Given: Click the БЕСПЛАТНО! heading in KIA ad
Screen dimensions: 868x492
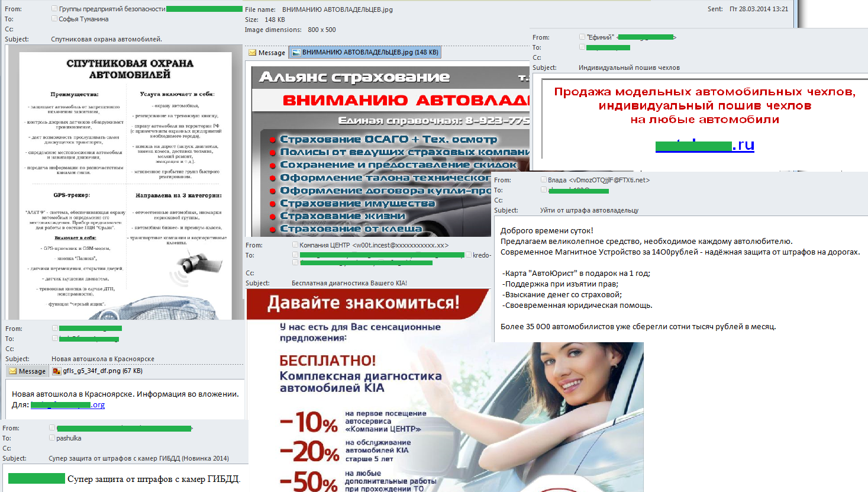Looking at the screenshot, I should (328, 360).
